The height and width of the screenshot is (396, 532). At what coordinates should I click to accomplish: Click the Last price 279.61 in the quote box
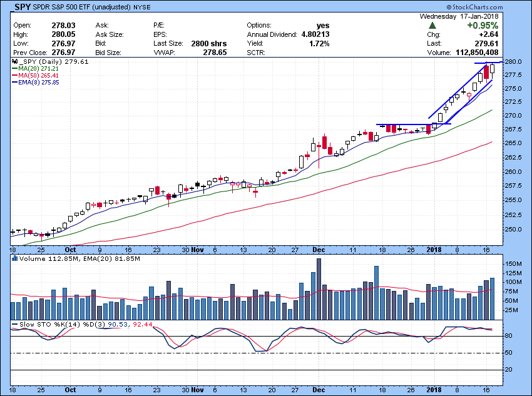pyautogui.click(x=486, y=43)
